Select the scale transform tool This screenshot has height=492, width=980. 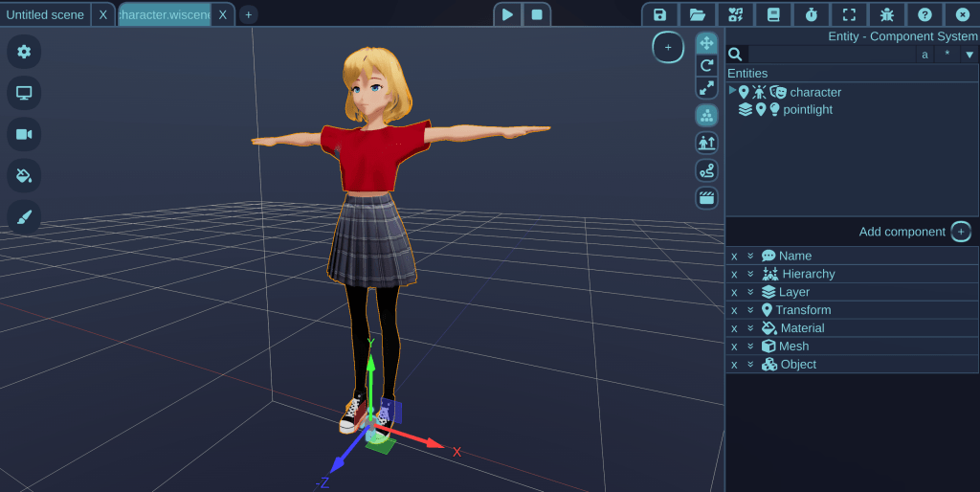pyautogui.click(x=706, y=87)
